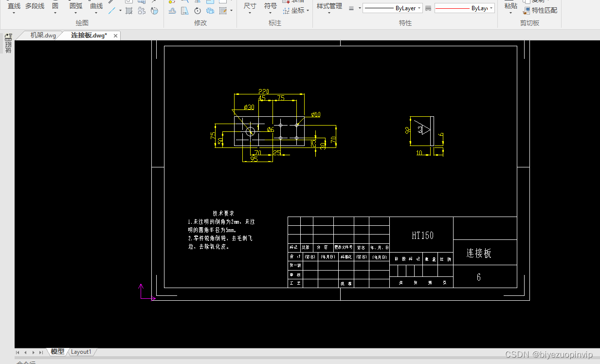Go to next layout tab arrow
This screenshot has width=600, height=364.
pyautogui.click(x=34, y=352)
